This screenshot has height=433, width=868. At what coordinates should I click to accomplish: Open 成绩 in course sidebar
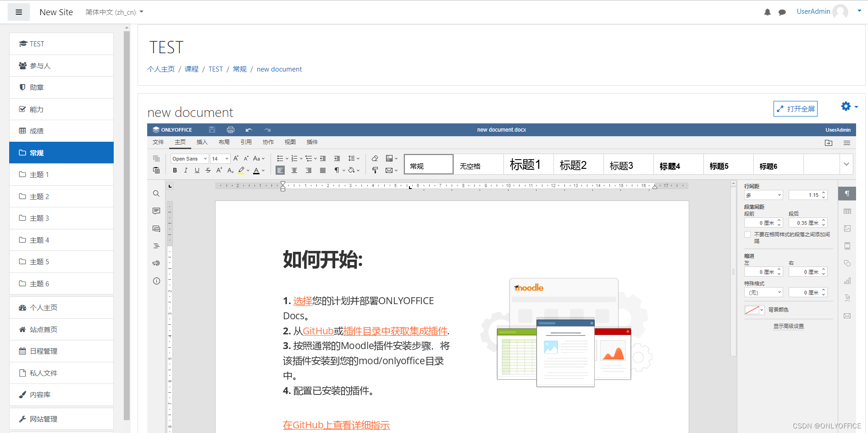61,131
